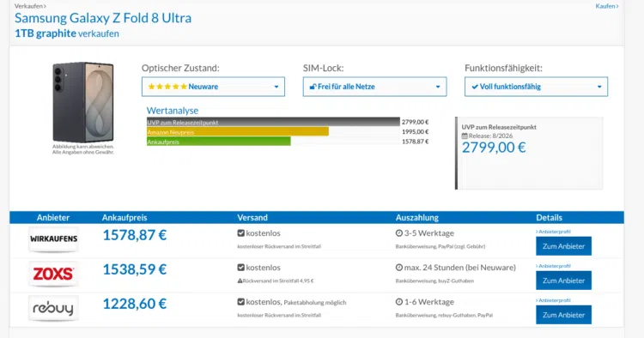Screen dimensions: 644x338
Task: Click the 1995,00 € Amazon price value
Action: [416, 131]
